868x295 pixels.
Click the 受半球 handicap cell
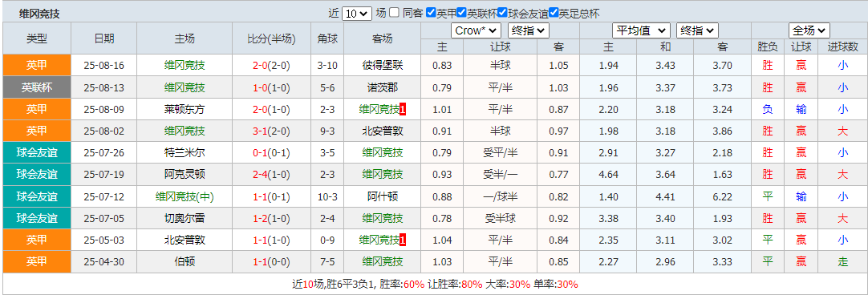[500, 218]
